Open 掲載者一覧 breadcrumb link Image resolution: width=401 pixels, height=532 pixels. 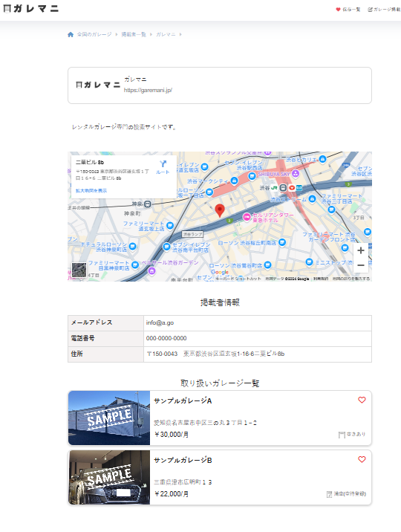click(x=134, y=35)
